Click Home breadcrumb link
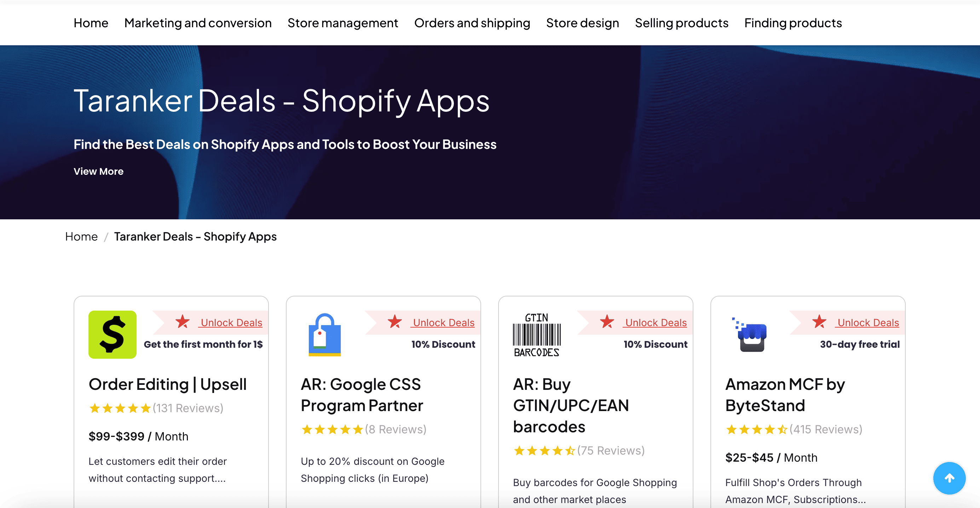The image size is (980, 508). 81,236
